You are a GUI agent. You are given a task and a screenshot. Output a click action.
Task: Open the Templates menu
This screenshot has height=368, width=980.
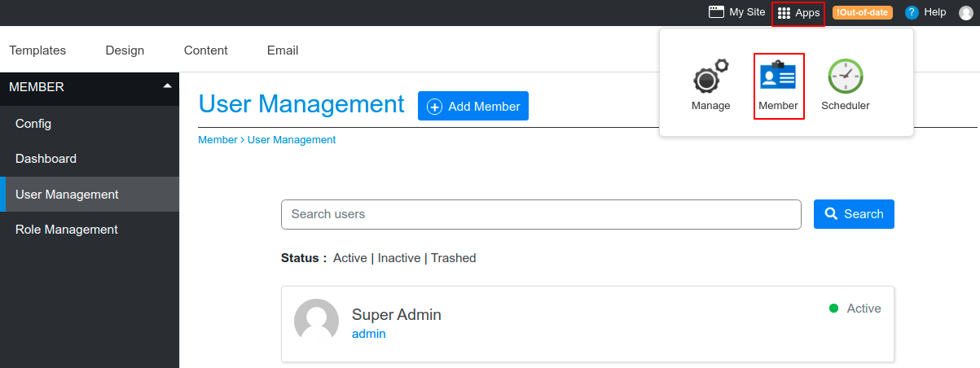(37, 50)
